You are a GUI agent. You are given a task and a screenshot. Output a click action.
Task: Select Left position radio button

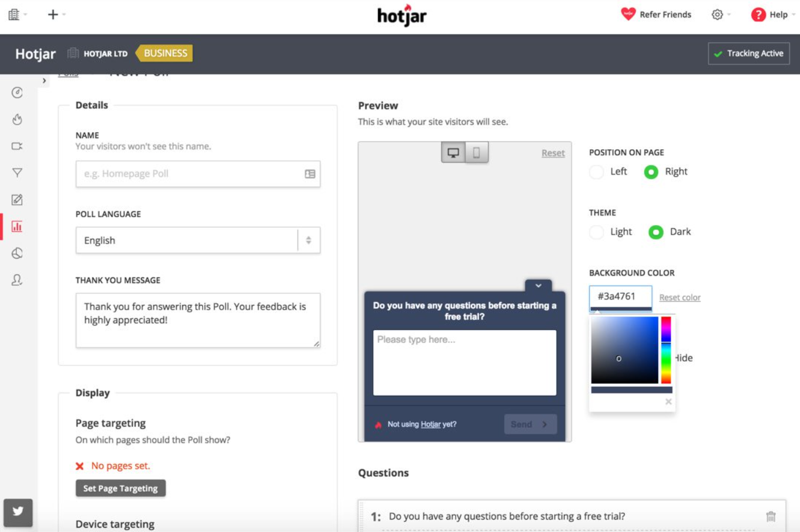[x=596, y=172]
